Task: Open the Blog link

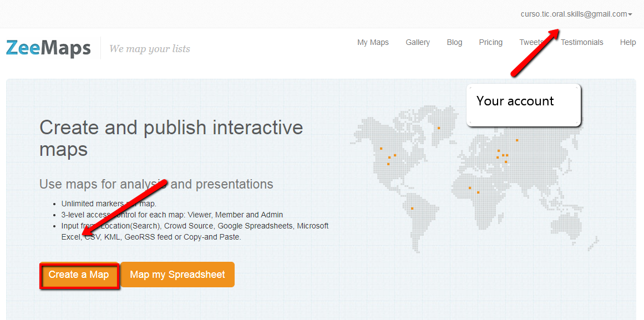Action: (x=454, y=42)
